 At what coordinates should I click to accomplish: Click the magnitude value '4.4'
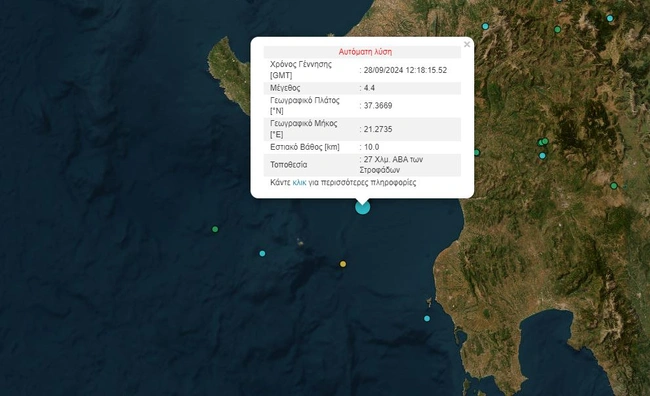369,88
